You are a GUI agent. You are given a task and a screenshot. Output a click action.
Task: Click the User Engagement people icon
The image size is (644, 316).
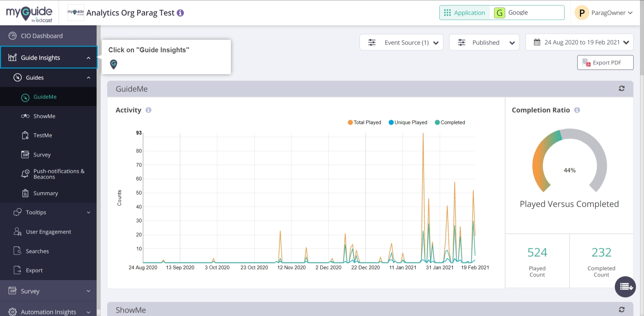17,232
